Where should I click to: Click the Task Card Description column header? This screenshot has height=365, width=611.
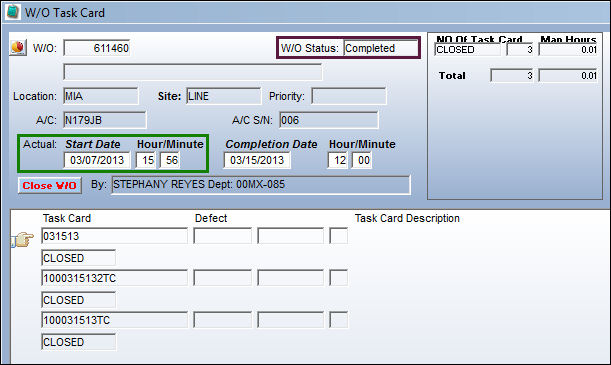coord(407,218)
